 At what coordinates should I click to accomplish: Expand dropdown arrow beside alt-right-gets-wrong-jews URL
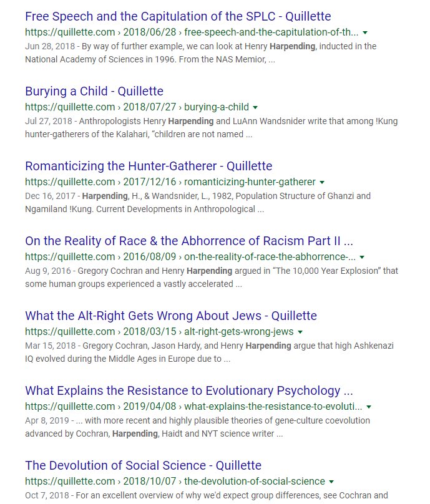click(300, 332)
